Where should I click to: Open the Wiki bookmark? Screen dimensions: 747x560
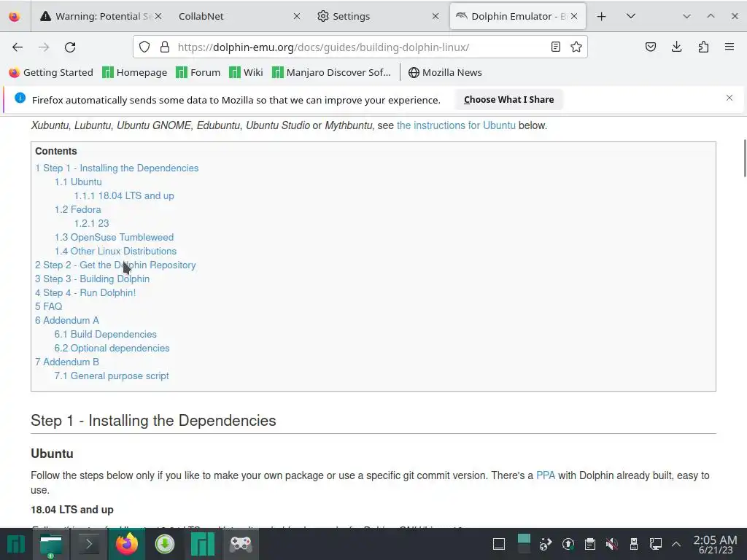247,72
